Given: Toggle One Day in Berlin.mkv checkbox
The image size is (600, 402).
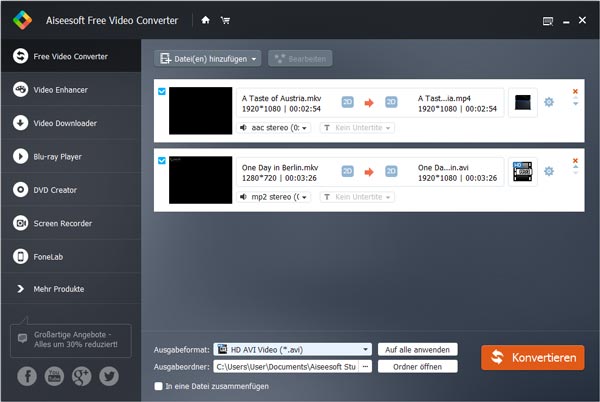Looking at the screenshot, I should [x=162, y=160].
